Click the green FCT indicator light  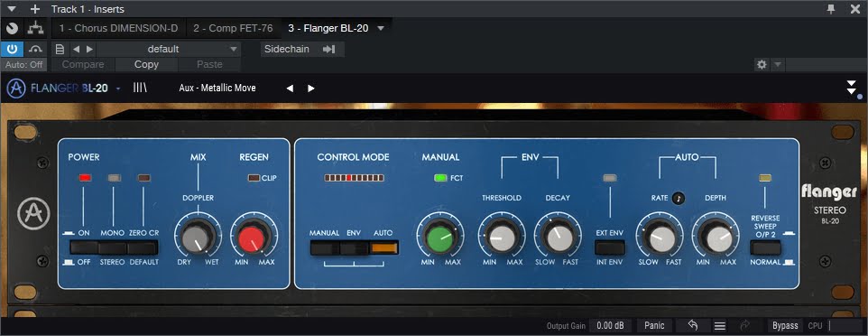click(x=440, y=178)
